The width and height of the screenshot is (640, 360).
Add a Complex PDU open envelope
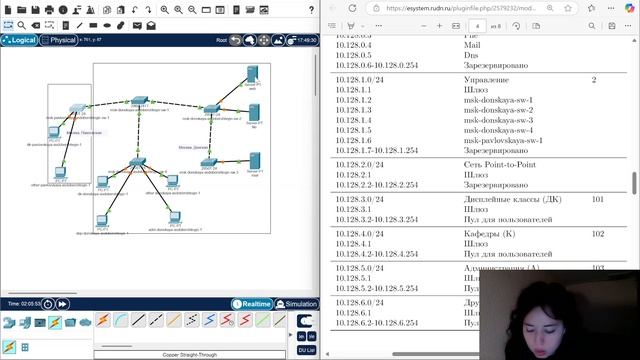pyautogui.click(x=151, y=26)
